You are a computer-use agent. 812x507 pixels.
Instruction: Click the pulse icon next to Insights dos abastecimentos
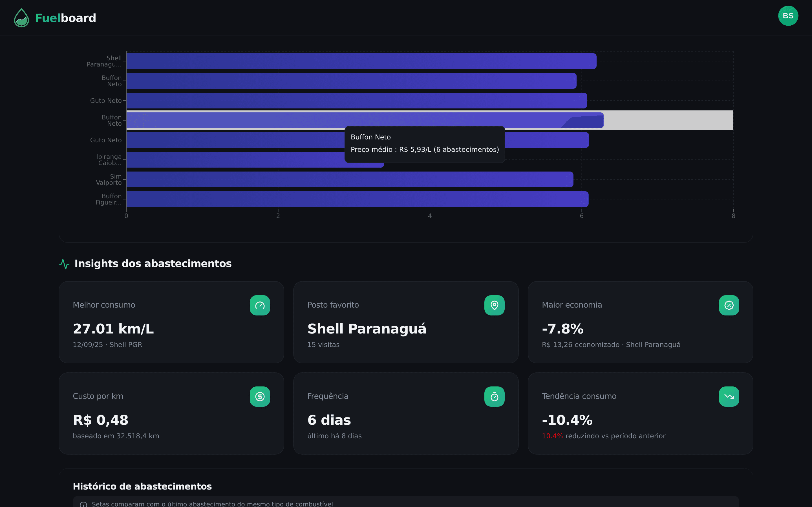tap(64, 264)
